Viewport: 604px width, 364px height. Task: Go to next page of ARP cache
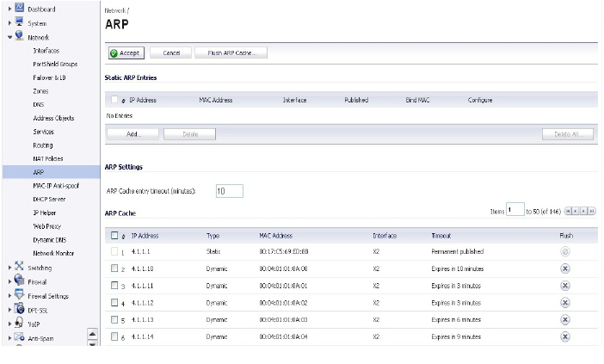583,211
